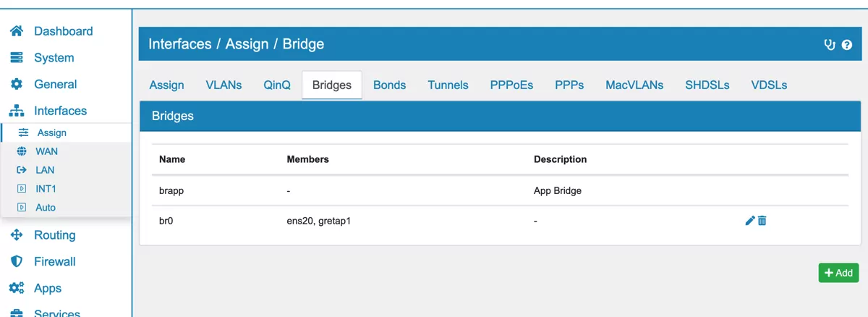868x317 pixels.
Task: Click the INT1 sidebar icon
Action: [22, 189]
